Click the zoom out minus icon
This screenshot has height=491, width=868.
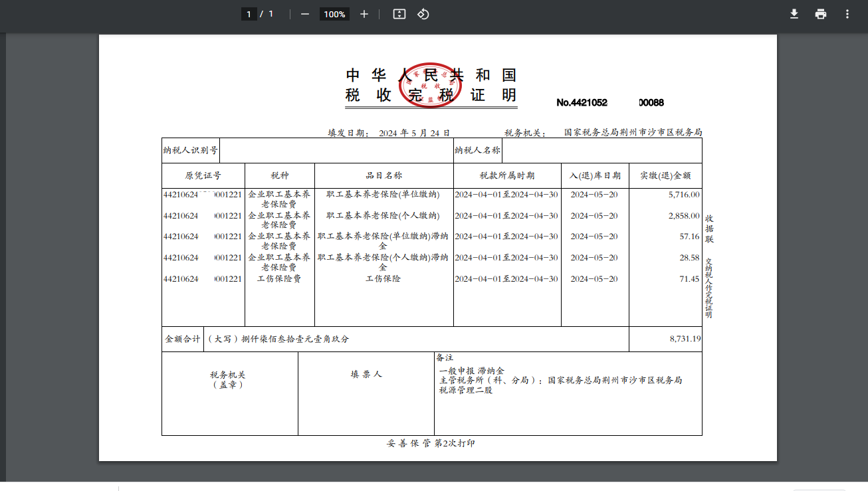pos(305,14)
